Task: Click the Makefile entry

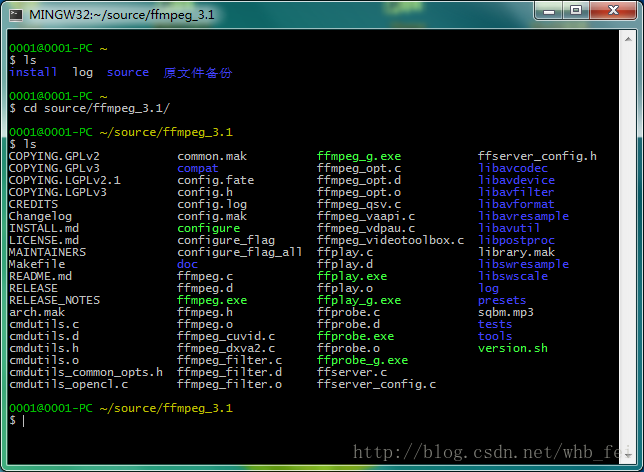Action: click(37, 264)
